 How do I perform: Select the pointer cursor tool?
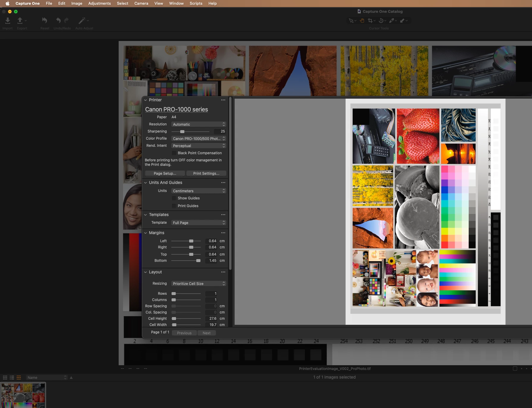pos(351,21)
